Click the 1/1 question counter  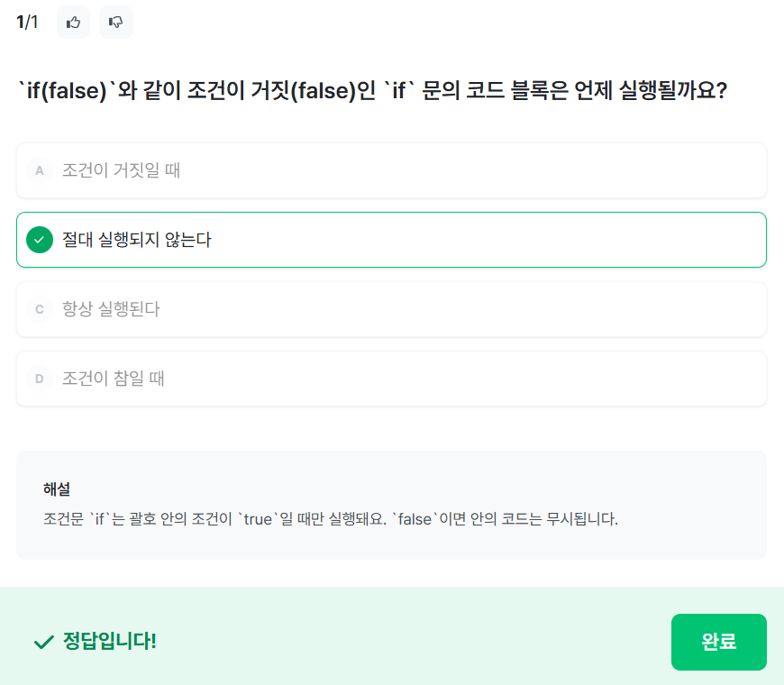point(27,23)
